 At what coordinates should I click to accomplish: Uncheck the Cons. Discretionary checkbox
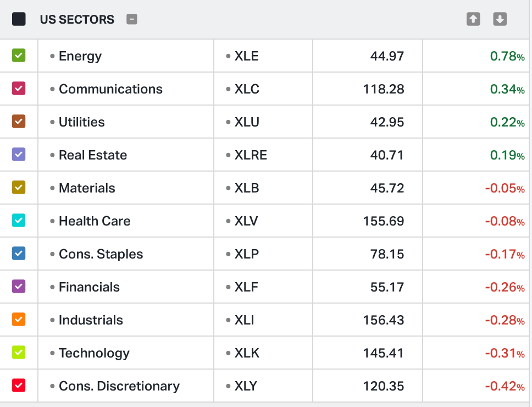19,386
